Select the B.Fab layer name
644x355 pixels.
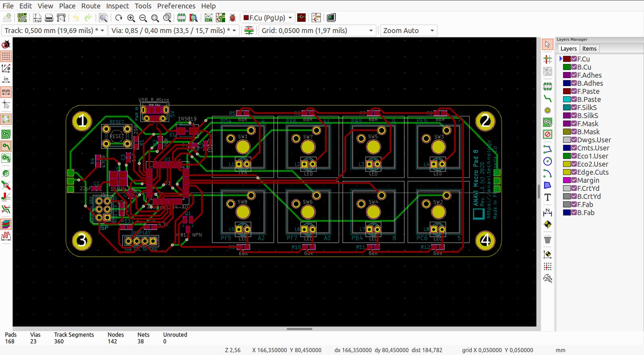[586, 213]
